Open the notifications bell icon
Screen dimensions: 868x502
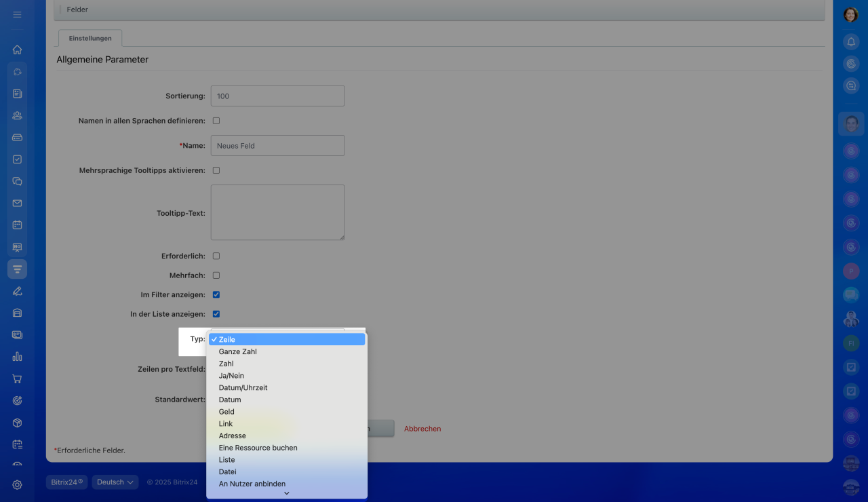[x=851, y=41]
